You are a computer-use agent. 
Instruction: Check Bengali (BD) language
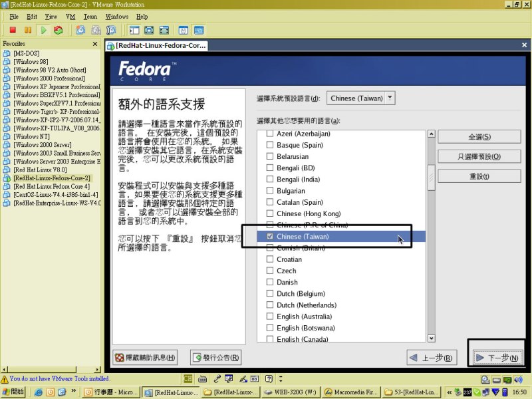point(270,168)
